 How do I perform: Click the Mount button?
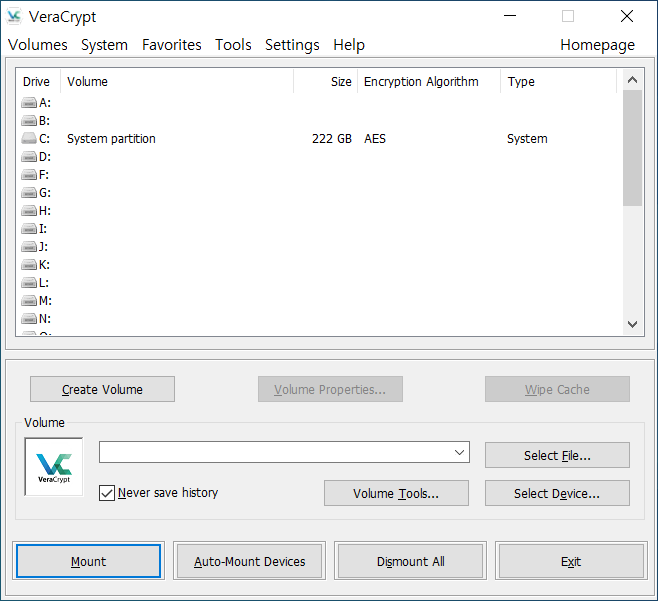coord(89,561)
